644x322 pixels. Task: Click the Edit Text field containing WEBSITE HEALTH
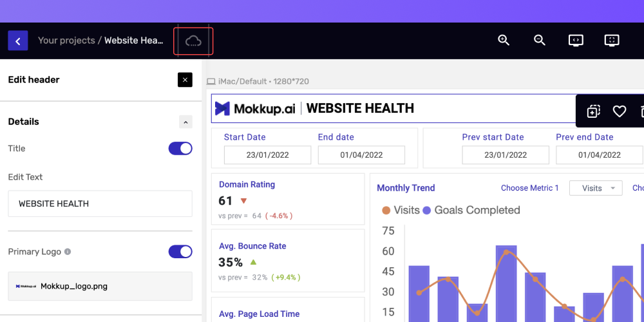pos(100,204)
